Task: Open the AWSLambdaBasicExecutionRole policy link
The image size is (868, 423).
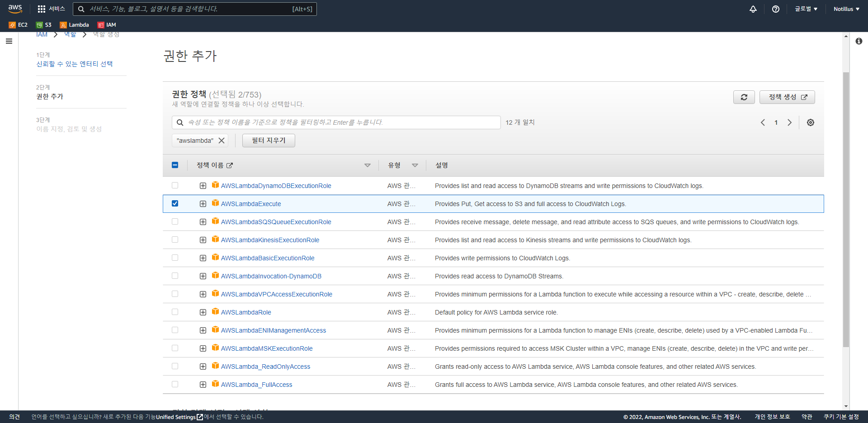Action: point(268,258)
